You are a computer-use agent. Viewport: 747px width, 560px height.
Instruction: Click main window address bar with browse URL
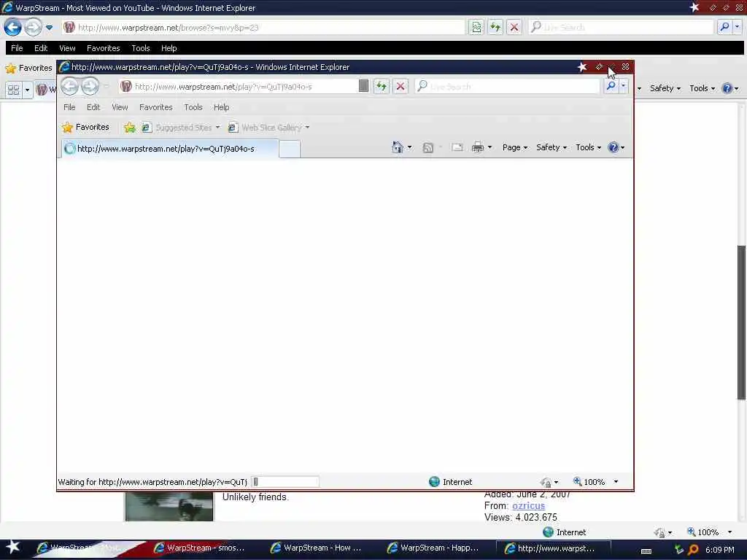pyautogui.click(x=263, y=28)
